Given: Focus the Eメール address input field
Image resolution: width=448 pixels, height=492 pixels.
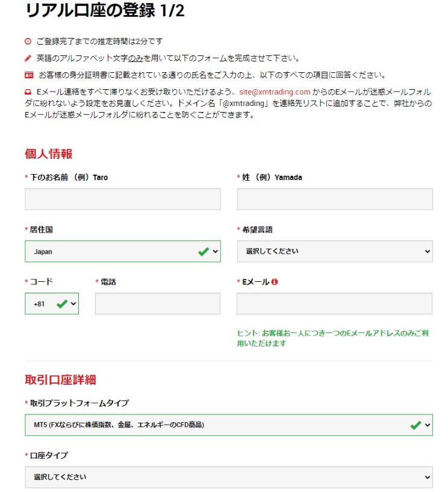Looking at the screenshot, I should point(334,304).
